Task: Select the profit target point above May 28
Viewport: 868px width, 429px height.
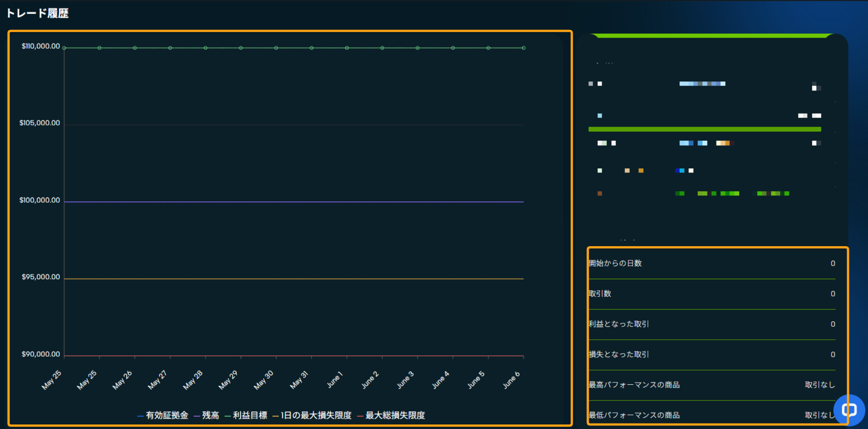Action: coord(205,48)
